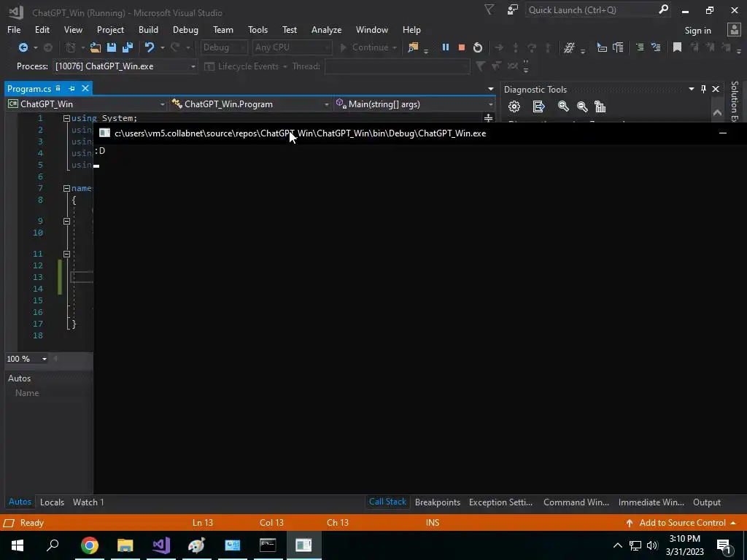Open Google Chrome from the taskbar
747x560 pixels.
click(x=90, y=545)
